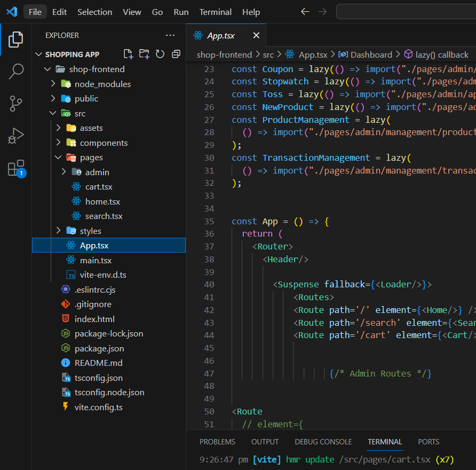Viewport: 476px width, 470px height.
Task: Open tsconfig.node.json file
Action: coord(109,393)
